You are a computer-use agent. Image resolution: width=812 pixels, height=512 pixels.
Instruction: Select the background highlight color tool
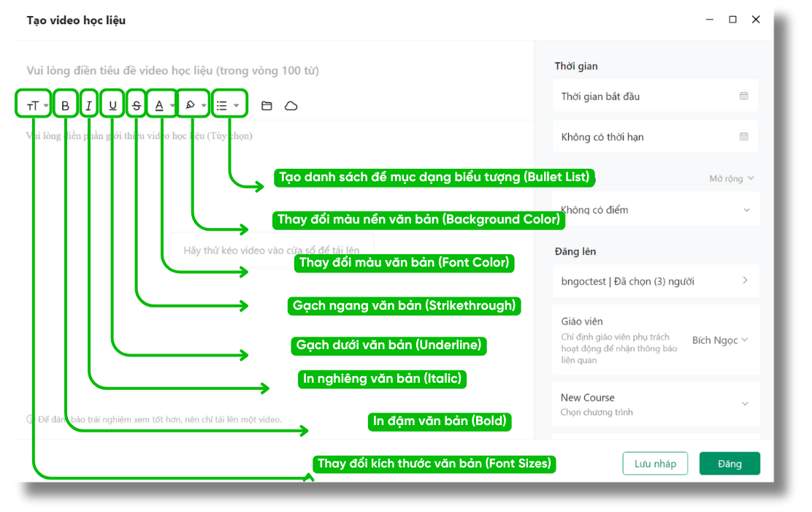tap(190, 106)
